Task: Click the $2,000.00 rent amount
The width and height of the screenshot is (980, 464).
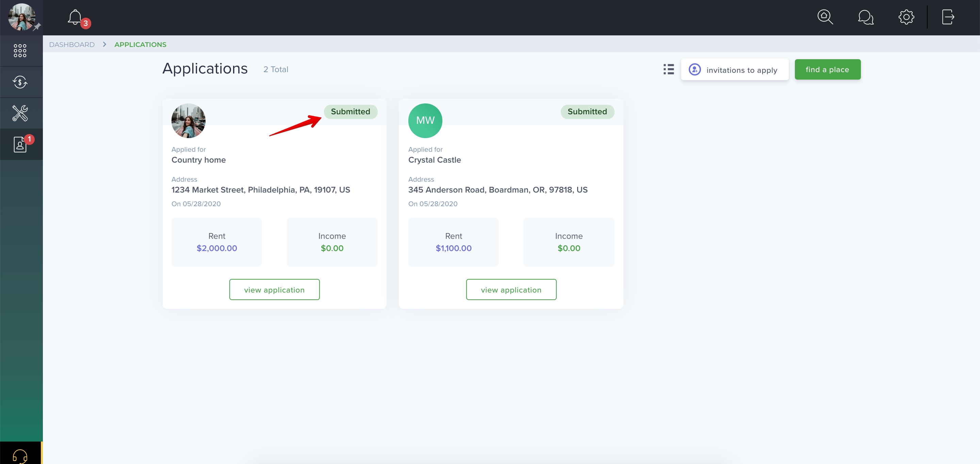Action: [217, 248]
